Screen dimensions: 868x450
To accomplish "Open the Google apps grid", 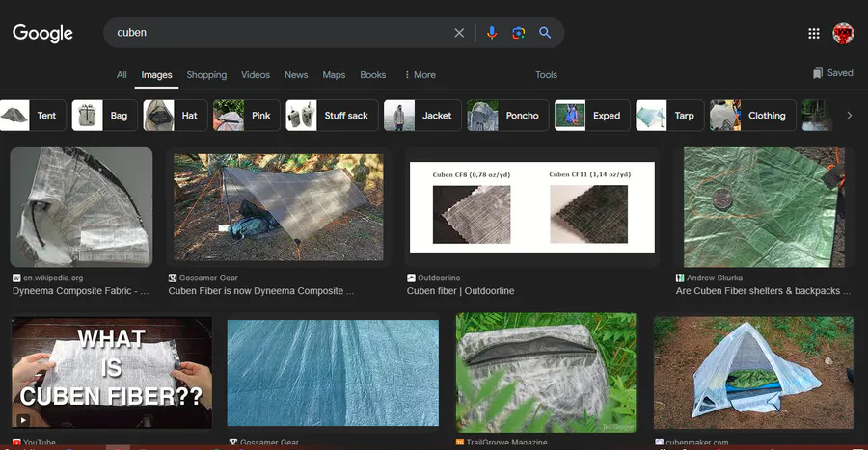I will point(814,34).
